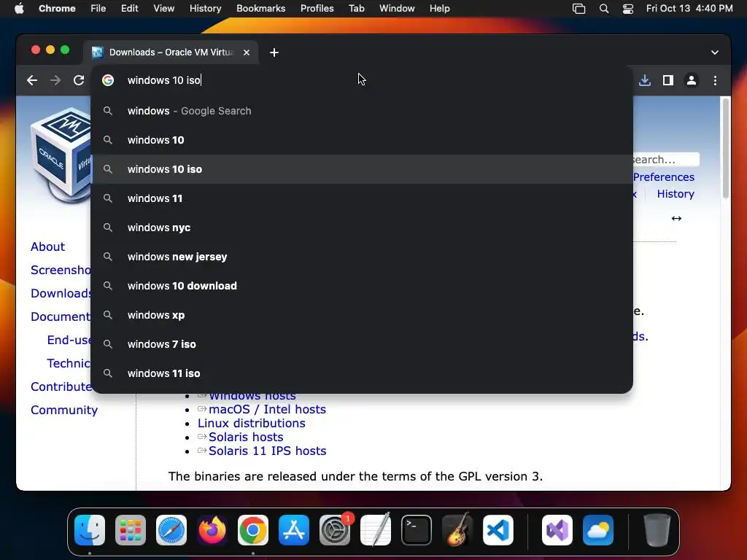Open Finder from the Dock
Image resolution: width=747 pixels, height=560 pixels.
[x=90, y=530]
